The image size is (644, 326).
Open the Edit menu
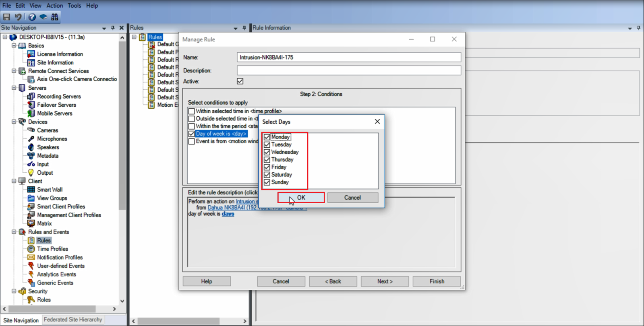(20, 6)
